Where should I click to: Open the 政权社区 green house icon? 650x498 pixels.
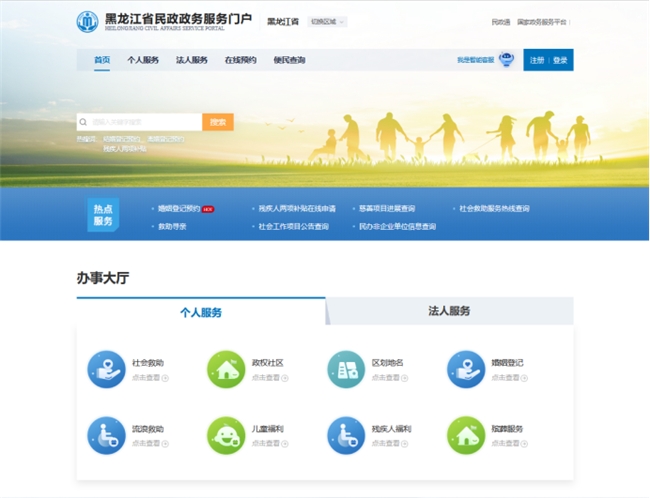click(x=226, y=369)
